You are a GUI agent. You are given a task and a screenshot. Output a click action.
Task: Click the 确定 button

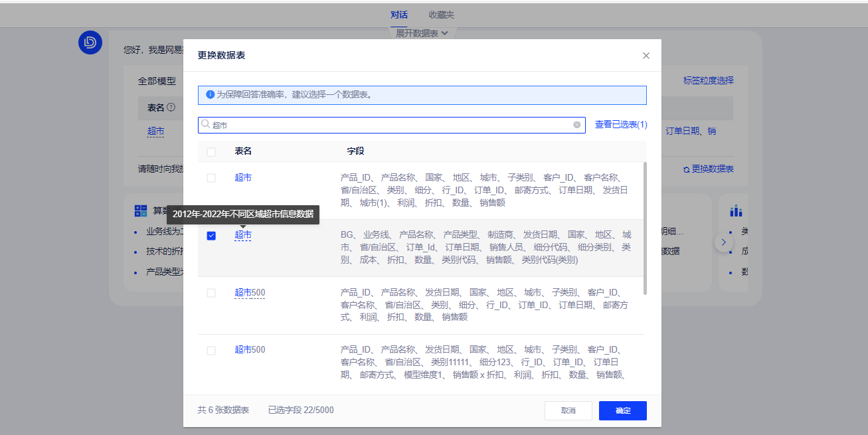tap(622, 410)
